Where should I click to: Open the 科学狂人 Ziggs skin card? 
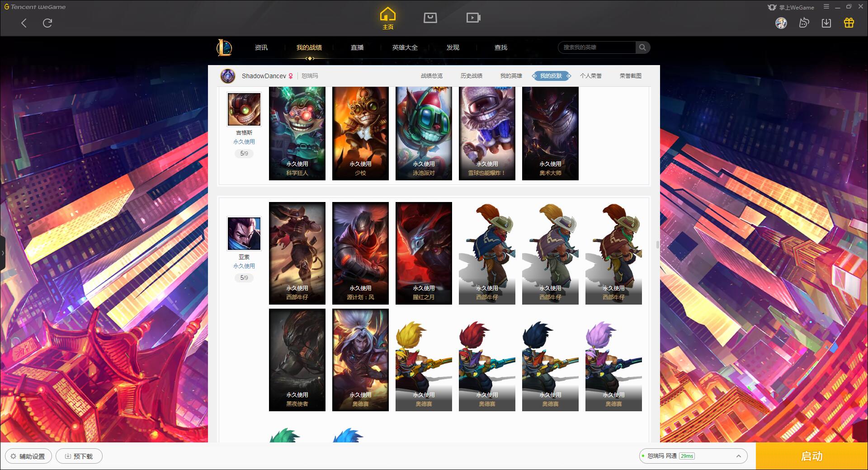click(x=297, y=133)
